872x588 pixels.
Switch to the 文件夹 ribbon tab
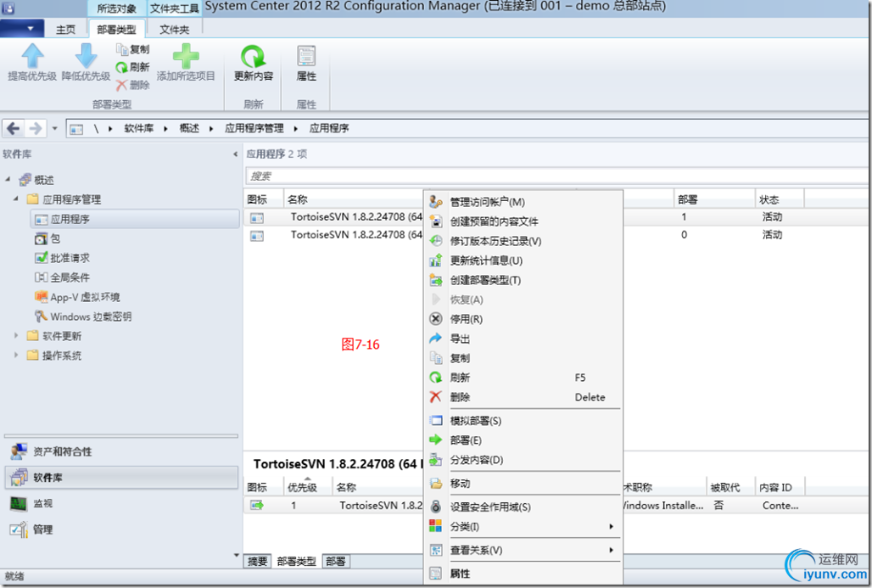tap(174, 30)
